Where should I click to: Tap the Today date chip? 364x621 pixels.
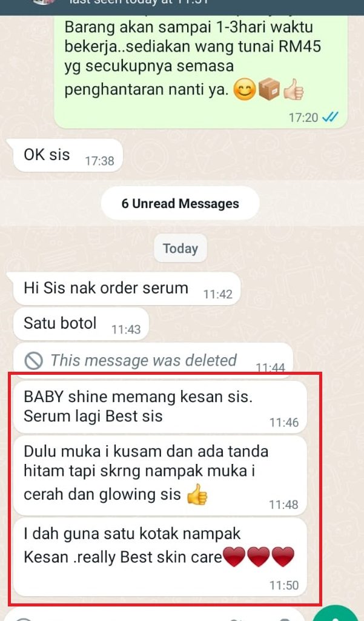tap(180, 248)
